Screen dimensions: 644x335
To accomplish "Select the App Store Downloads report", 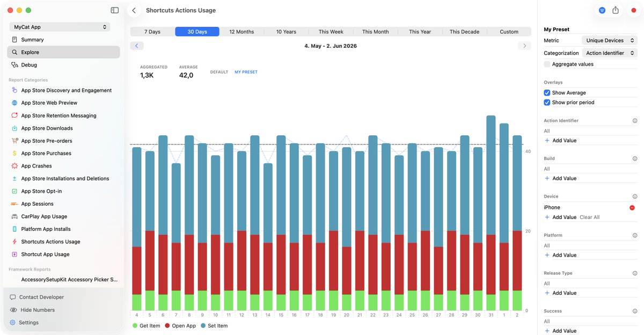I will [x=63, y=128].
